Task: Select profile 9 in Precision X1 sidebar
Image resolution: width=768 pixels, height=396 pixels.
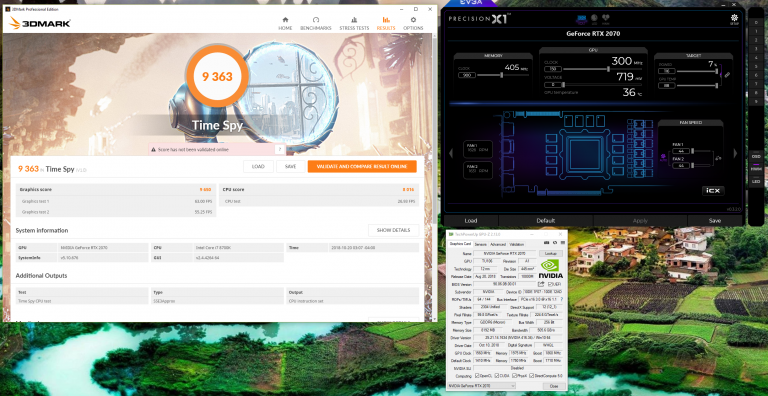Action: (x=756, y=101)
